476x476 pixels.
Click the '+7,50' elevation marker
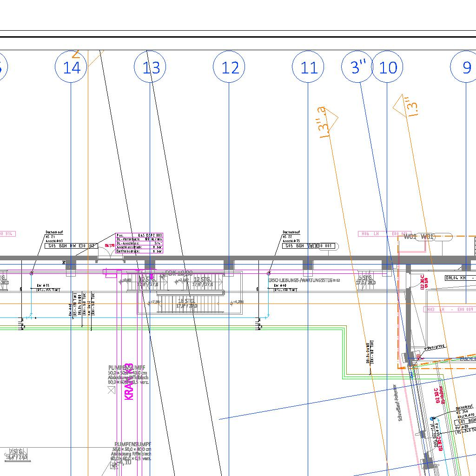point(154,302)
